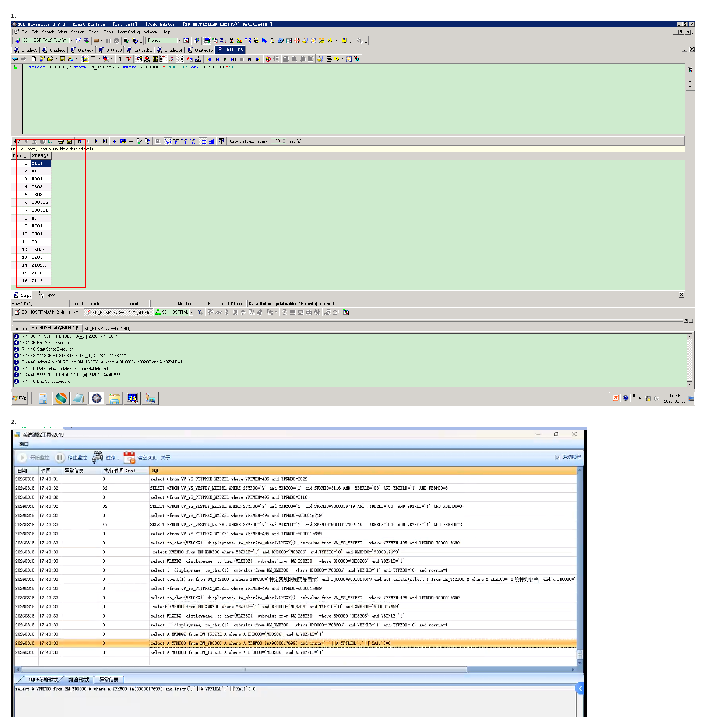Click the Save file icon in editor toolbar
The width and height of the screenshot is (706, 728).
pos(62,59)
